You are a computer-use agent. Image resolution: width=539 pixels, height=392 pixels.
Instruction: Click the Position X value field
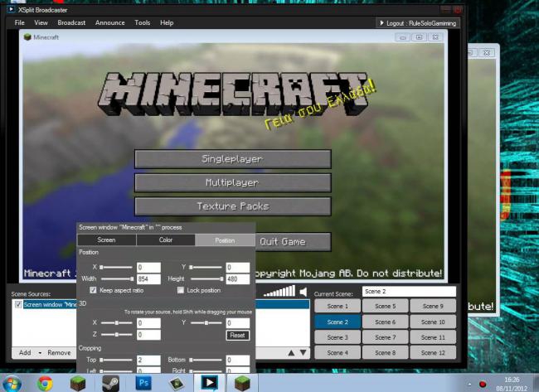tap(148, 268)
